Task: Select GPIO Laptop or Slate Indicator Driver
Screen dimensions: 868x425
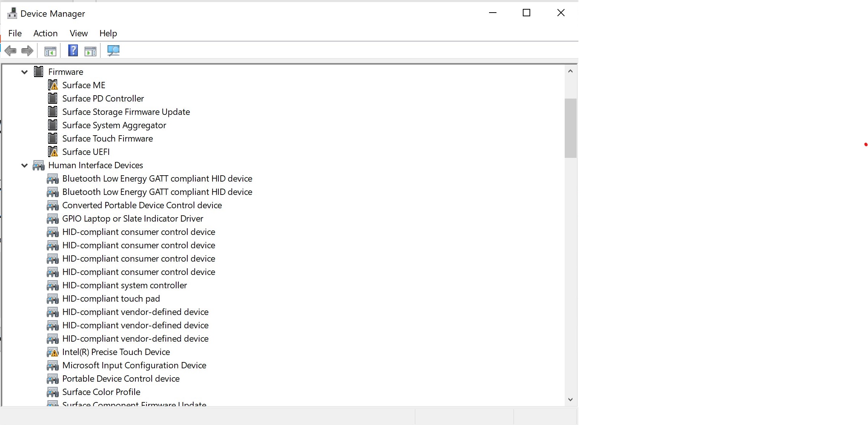Action: pyautogui.click(x=132, y=219)
